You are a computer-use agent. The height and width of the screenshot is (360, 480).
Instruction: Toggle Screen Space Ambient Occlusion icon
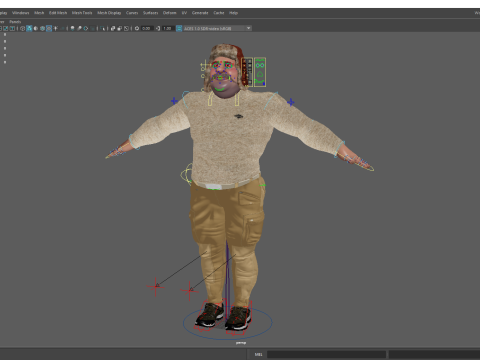point(72,28)
